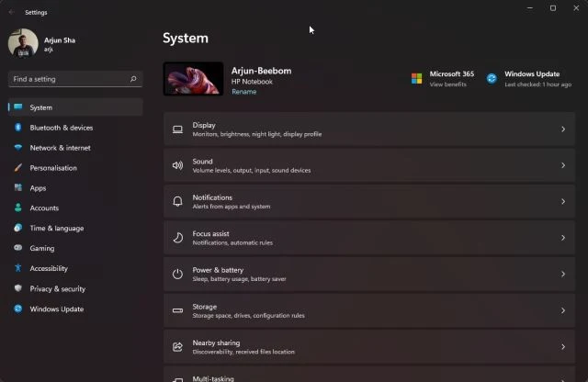Click Time & language globe icon
The image size is (588, 382).
18,228
